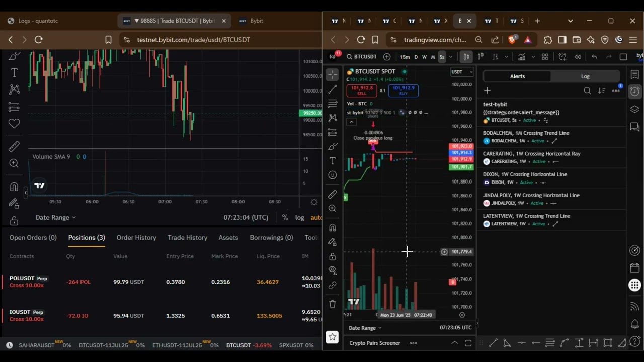Image resolution: width=644 pixels, height=362 pixels.
Task: Click the bar replay rewind icon
Action: pos(578,57)
